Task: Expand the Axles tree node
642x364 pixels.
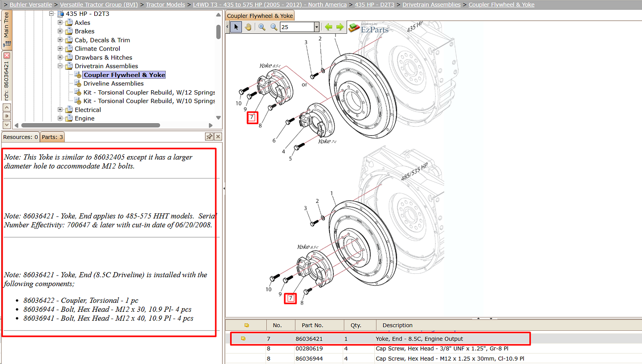Action: coord(60,23)
